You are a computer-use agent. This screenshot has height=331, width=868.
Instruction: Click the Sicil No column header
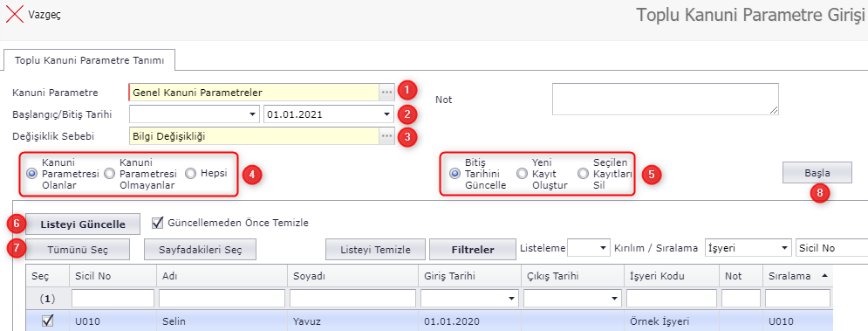tap(113, 276)
